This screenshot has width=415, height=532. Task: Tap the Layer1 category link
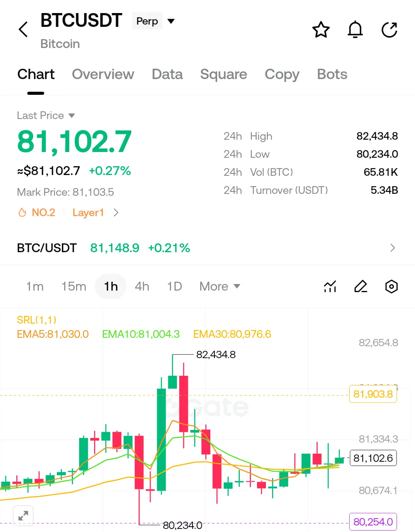click(88, 212)
